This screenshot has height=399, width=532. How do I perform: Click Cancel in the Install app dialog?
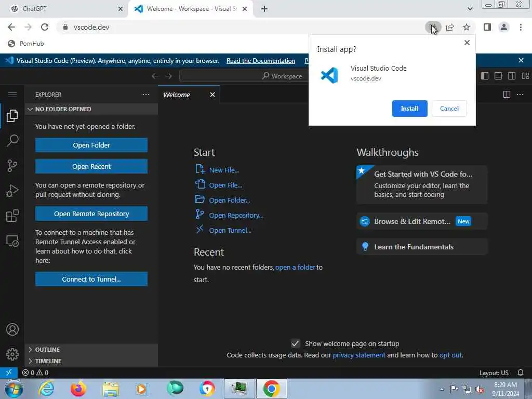449,109
